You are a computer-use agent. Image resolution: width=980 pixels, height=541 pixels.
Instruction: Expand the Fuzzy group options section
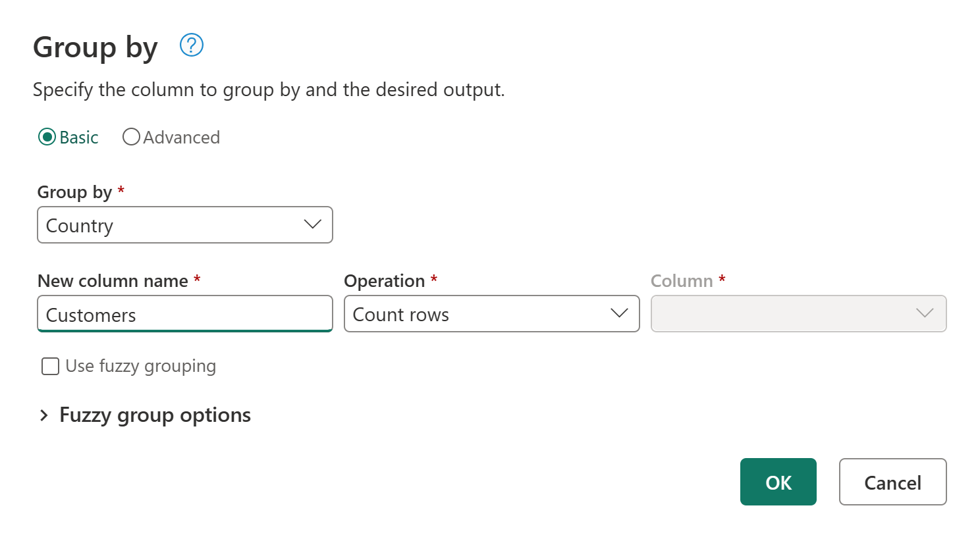click(x=154, y=415)
